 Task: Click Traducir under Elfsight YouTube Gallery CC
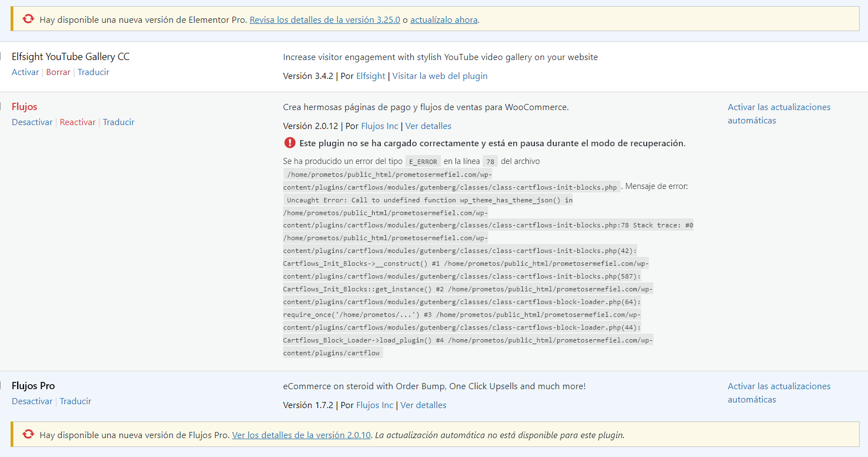pos(93,72)
